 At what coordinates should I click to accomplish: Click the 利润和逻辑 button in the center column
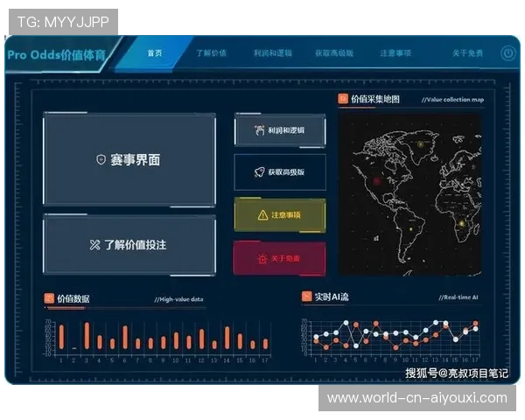[x=280, y=130]
